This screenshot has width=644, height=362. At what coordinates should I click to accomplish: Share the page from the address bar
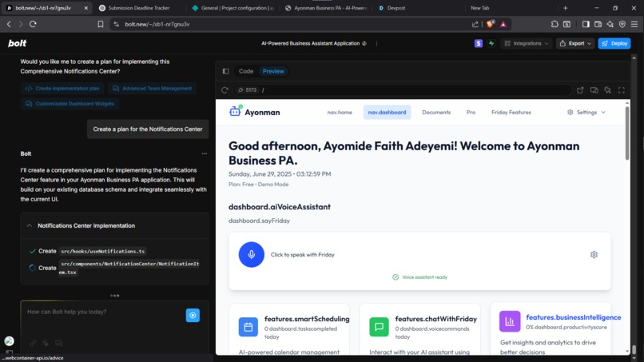tap(475, 24)
